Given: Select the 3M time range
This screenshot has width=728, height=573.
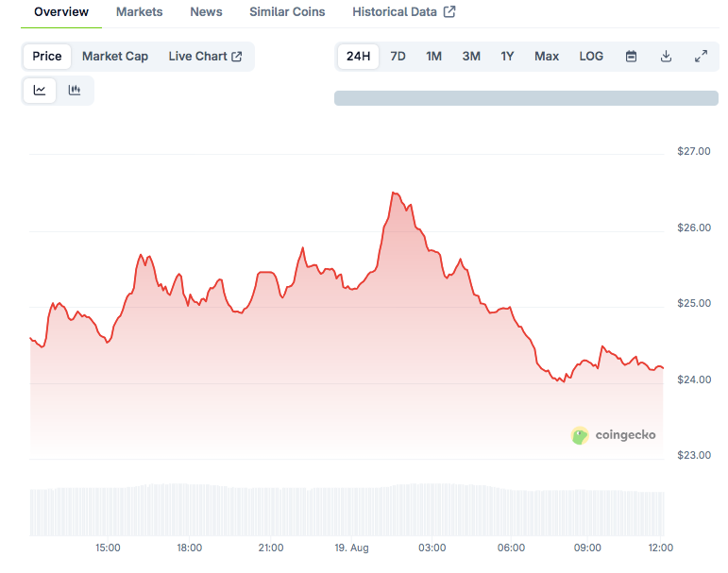Looking at the screenshot, I should pos(471,57).
